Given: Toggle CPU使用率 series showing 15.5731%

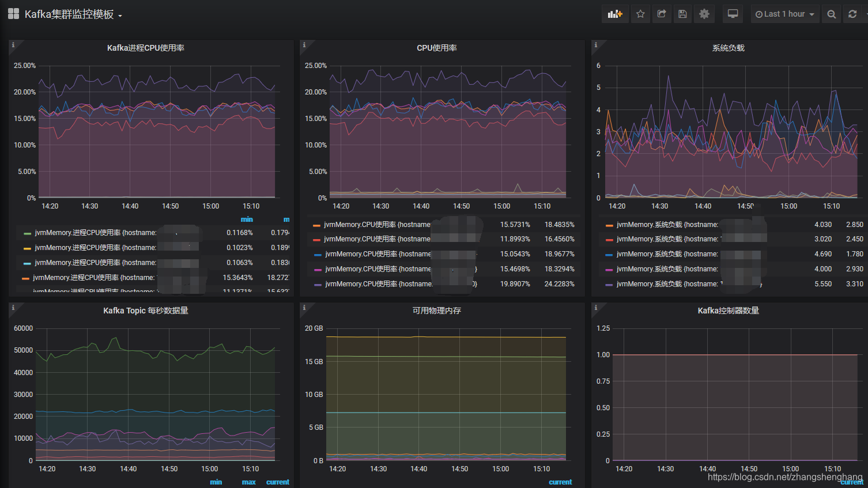Looking at the screenshot, I should pyautogui.click(x=378, y=225).
